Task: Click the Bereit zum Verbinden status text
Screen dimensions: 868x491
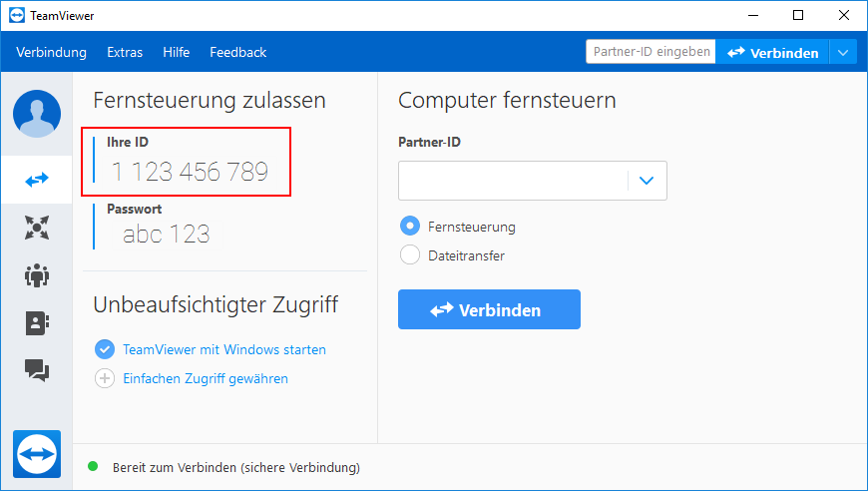Action: [x=236, y=468]
